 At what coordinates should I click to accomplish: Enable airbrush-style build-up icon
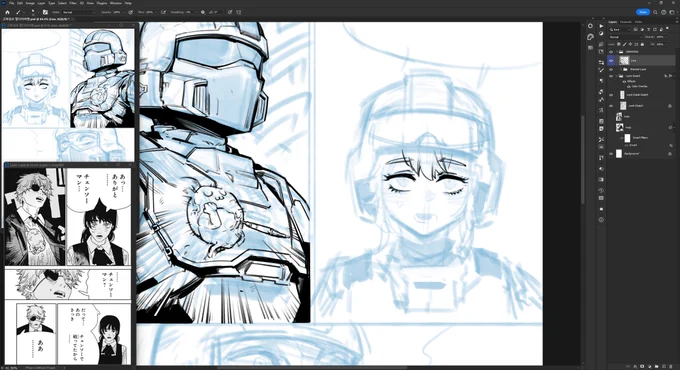[x=163, y=12]
